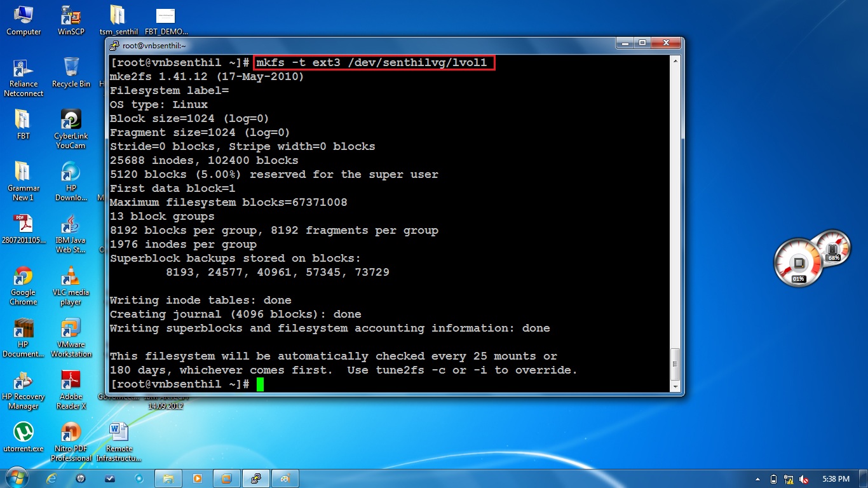This screenshot has width=868, height=488.
Task: Click the terminal scrollbar down arrow
Action: point(675,386)
